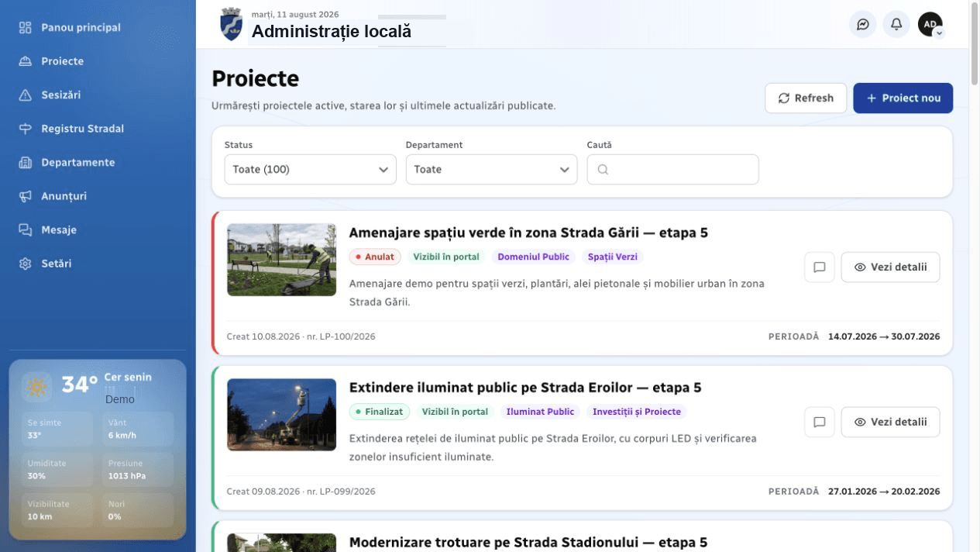Viewport: 980px width, 552px height.
Task: Click the city coat of arms logo
Action: tap(231, 25)
